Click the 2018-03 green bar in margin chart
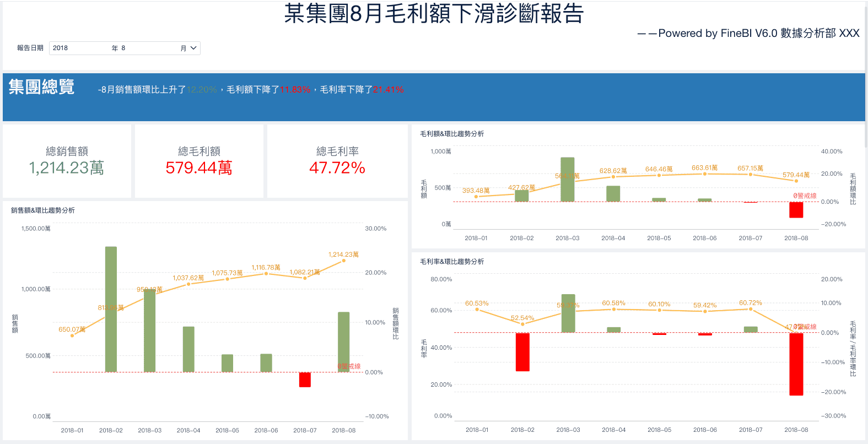 (x=568, y=313)
